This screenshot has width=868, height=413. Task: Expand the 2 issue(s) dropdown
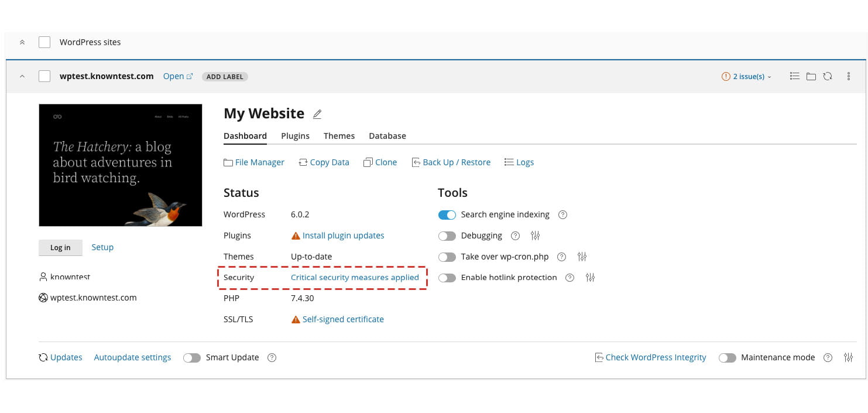pyautogui.click(x=747, y=76)
